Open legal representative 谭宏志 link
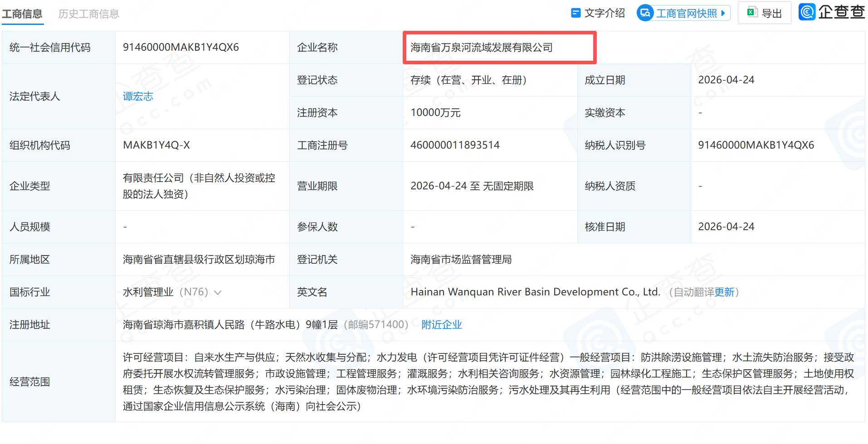Image resolution: width=868 pixels, height=444 pixels. (138, 97)
